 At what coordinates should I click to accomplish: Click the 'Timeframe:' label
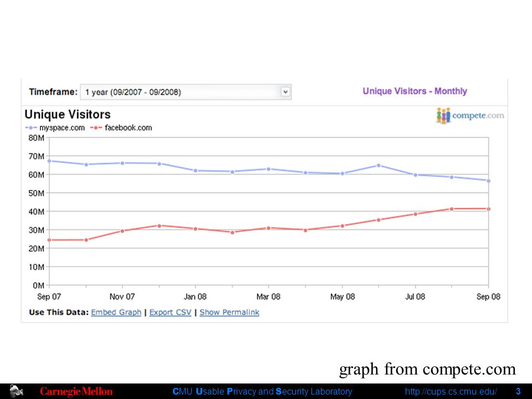point(53,92)
